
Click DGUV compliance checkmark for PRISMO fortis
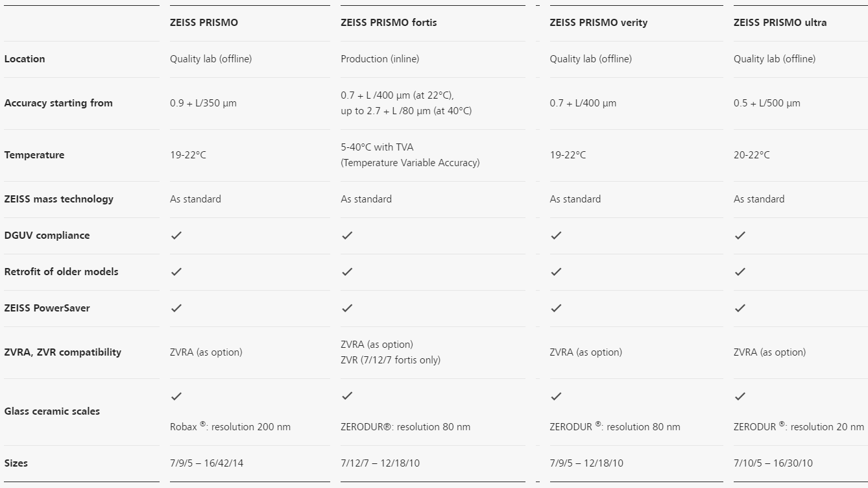pyautogui.click(x=347, y=236)
